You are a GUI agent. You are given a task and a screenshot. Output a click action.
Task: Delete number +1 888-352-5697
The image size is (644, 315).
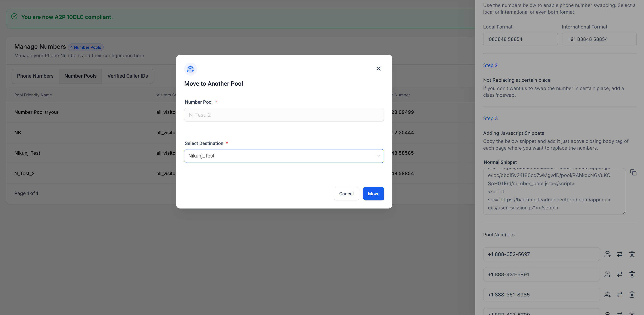pos(632,254)
